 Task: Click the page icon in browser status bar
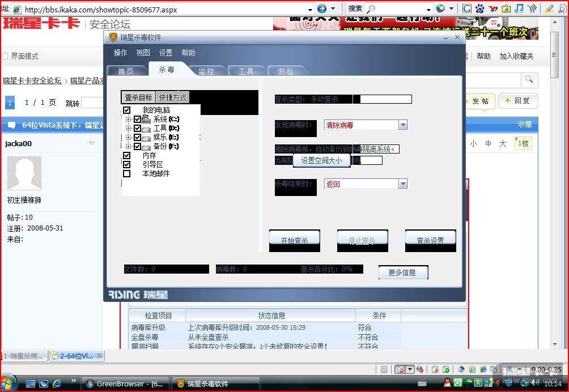(384, 369)
